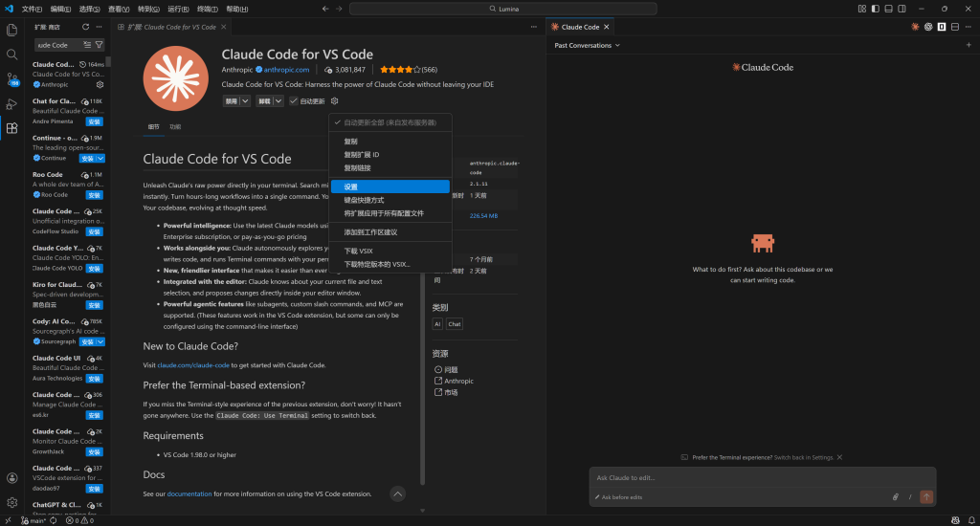Open the Source Control view in activity bar
The height and width of the screenshot is (526, 980).
(x=11, y=79)
